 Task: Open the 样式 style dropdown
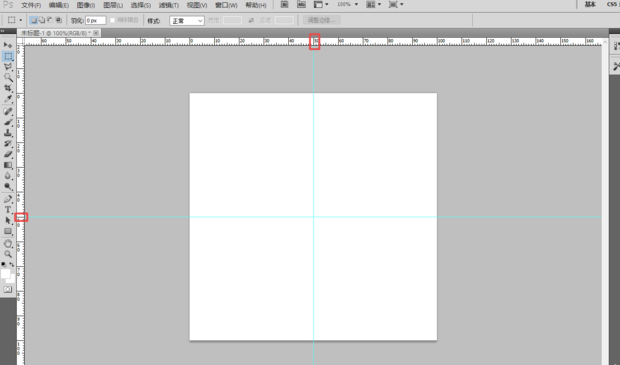coord(187,21)
